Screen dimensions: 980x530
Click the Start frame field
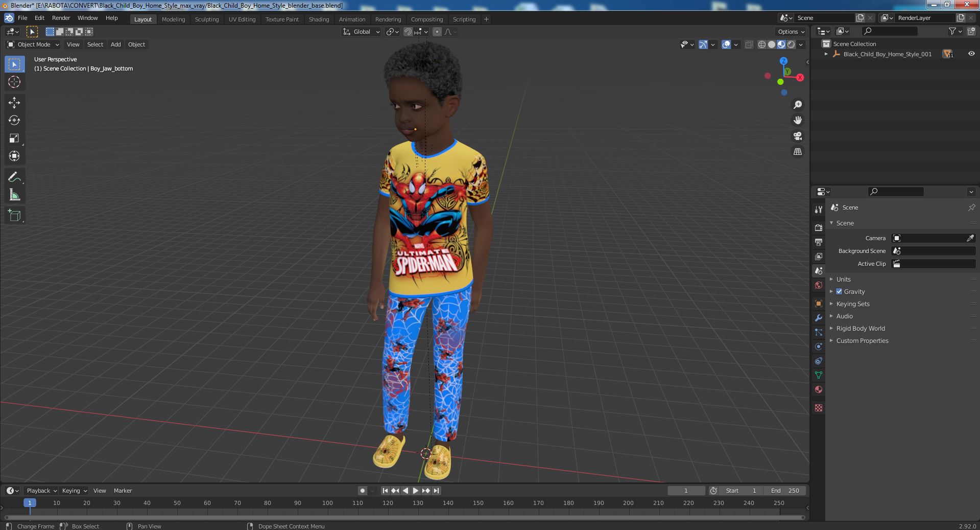point(741,491)
